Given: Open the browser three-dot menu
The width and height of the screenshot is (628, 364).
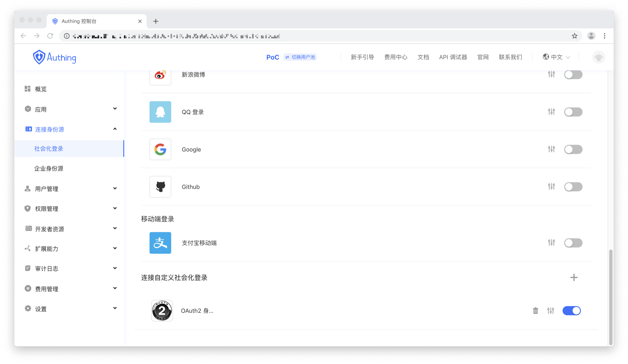Looking at the screenshot, I should (x=604, y=36).
